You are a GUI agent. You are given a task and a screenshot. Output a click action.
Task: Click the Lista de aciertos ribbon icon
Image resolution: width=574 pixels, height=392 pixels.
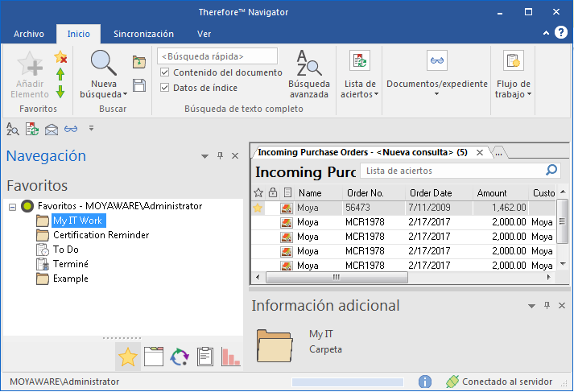coord(360,60)
